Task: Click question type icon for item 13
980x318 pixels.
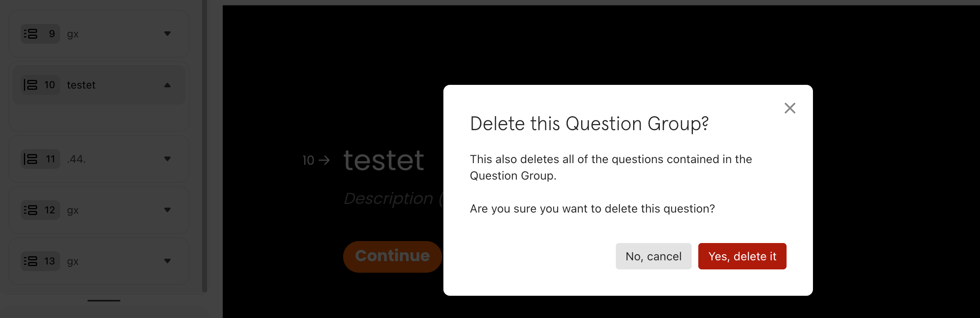Action: (31, 261)
